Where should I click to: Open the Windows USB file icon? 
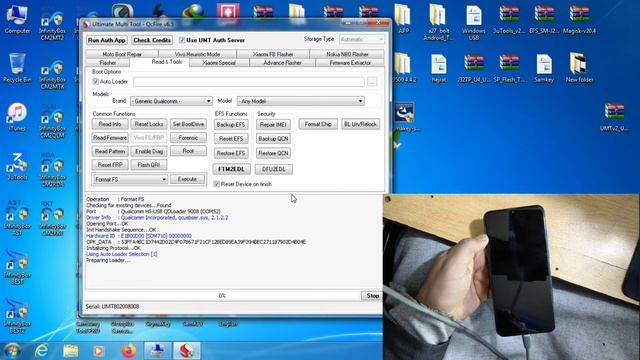(x=473, y=22)
